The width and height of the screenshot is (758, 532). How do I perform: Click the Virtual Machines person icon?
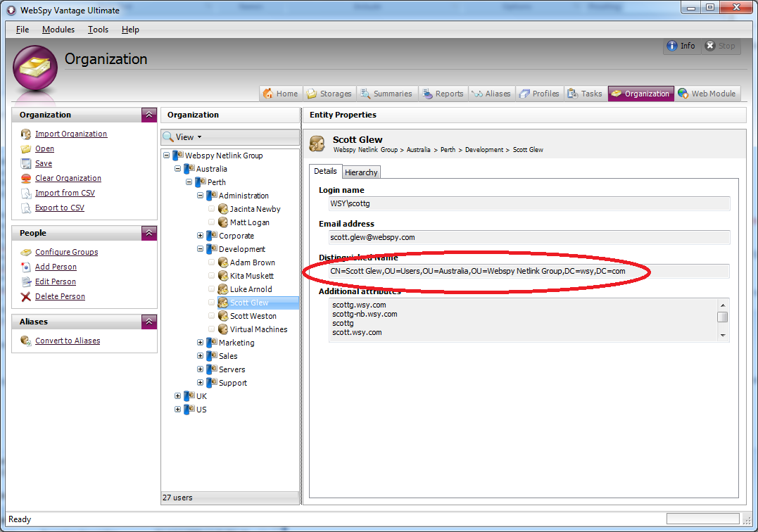[x=223, y=329]
